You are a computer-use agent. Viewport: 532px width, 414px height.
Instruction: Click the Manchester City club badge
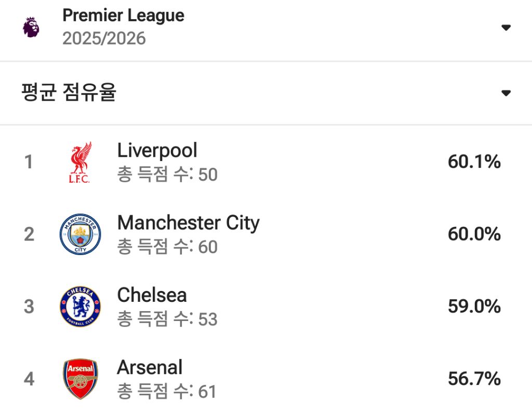(80, 234)
